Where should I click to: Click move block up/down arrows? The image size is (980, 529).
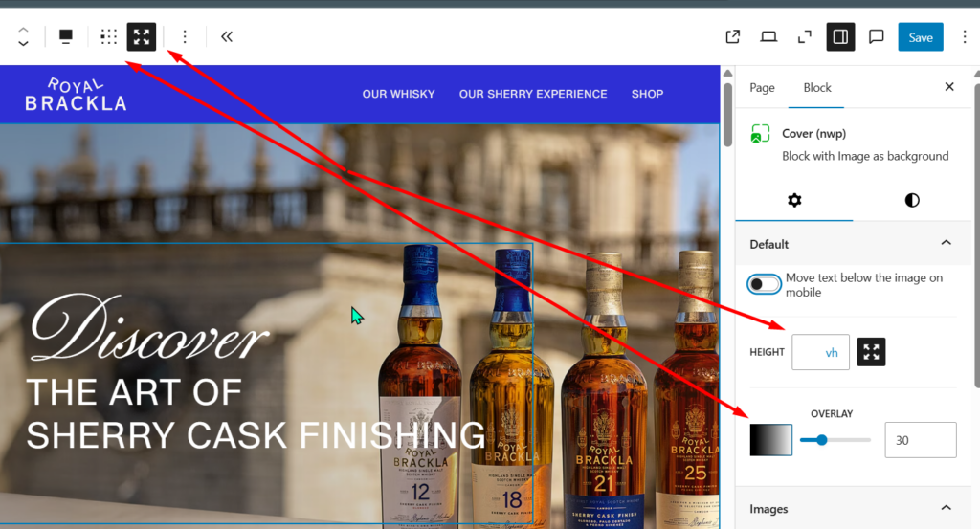(x=24, y=37)
